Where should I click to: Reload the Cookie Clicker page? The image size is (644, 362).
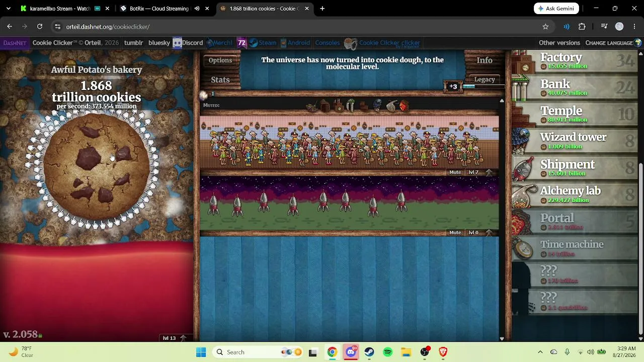[x=40, y=27]
